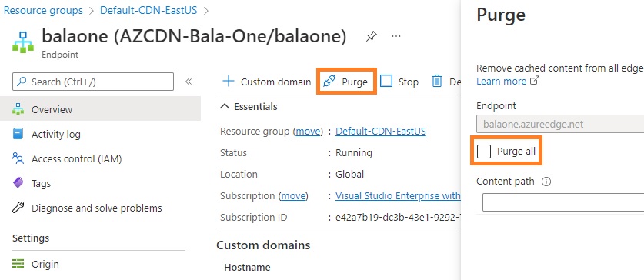Click the Hostname column header

click(247, 267)
